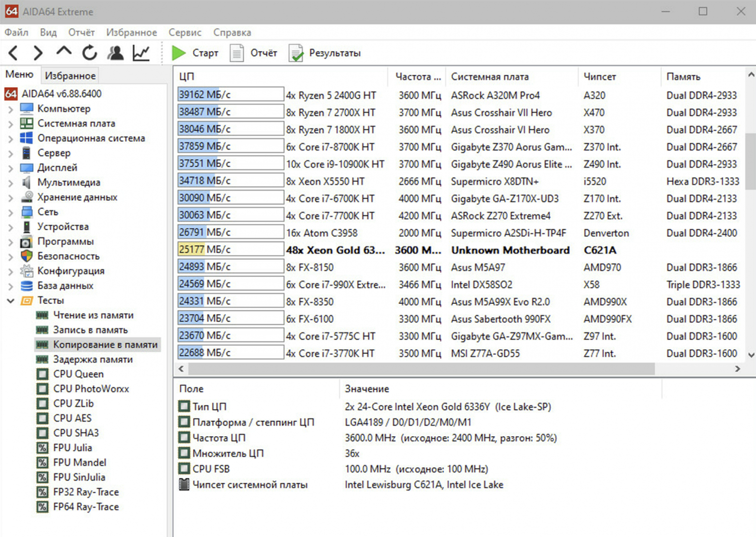Select the highlighted 25177 МБ/с result bar
Viewport: 756px width, 537px height.
coord(231,250)
